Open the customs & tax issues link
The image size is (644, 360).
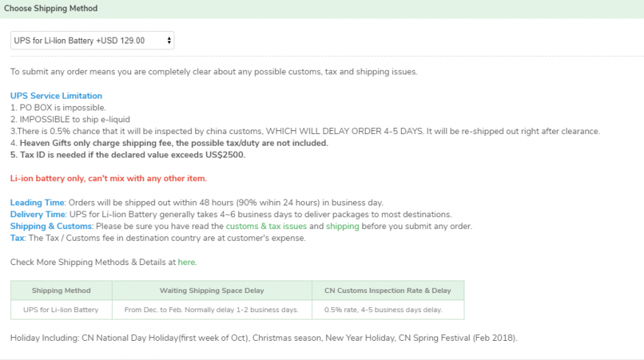(x=266, y=227)
